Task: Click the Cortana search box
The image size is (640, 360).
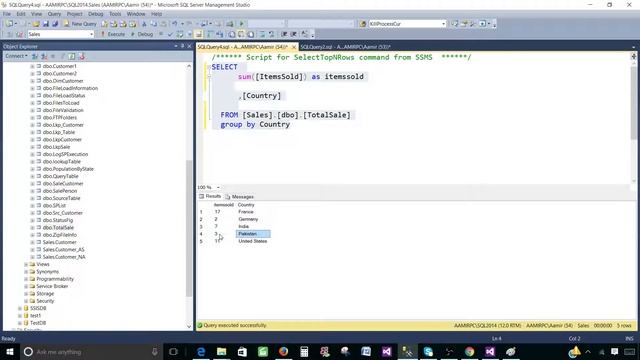Action: point(92,352)
